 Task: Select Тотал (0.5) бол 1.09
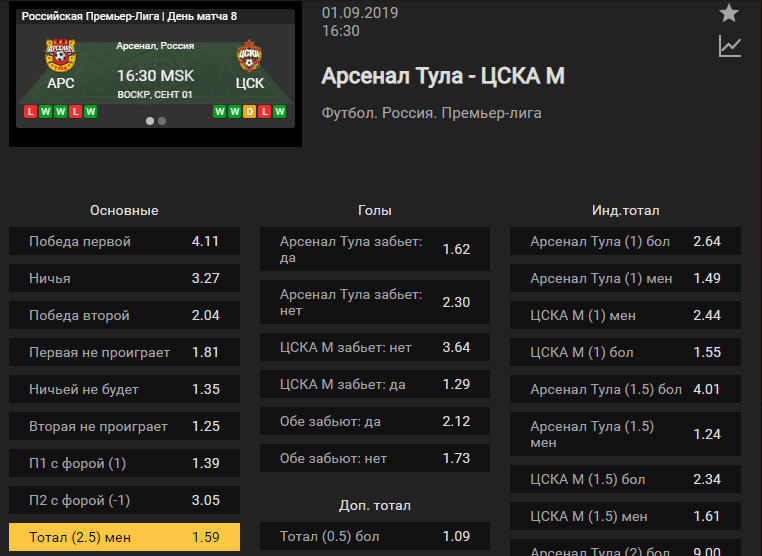[375, 536]
